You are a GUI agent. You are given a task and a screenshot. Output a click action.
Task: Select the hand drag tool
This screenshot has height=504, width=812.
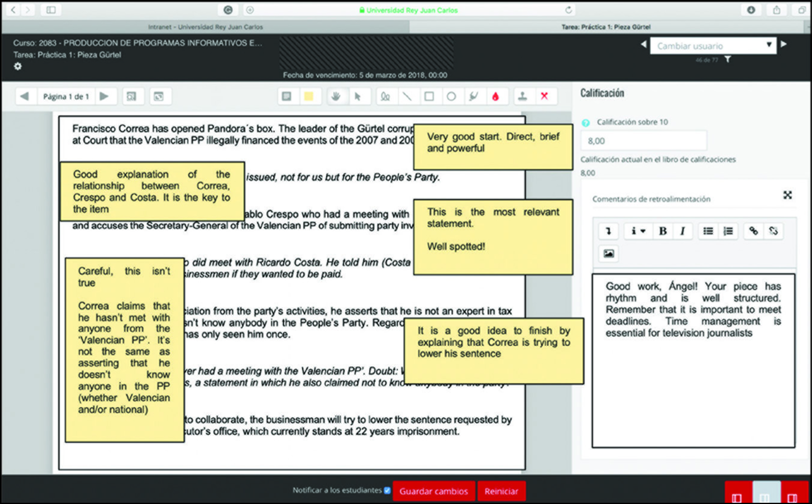(336, 97)
